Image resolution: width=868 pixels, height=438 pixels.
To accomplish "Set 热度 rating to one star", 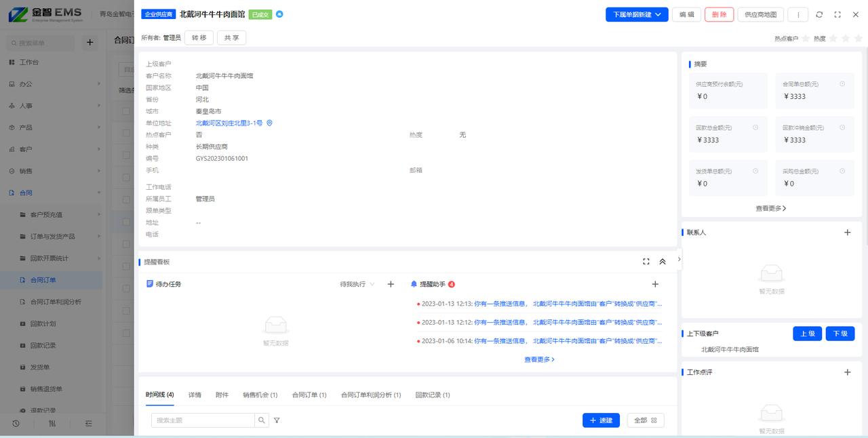I will pyautogui.click(x=833, y=39).
